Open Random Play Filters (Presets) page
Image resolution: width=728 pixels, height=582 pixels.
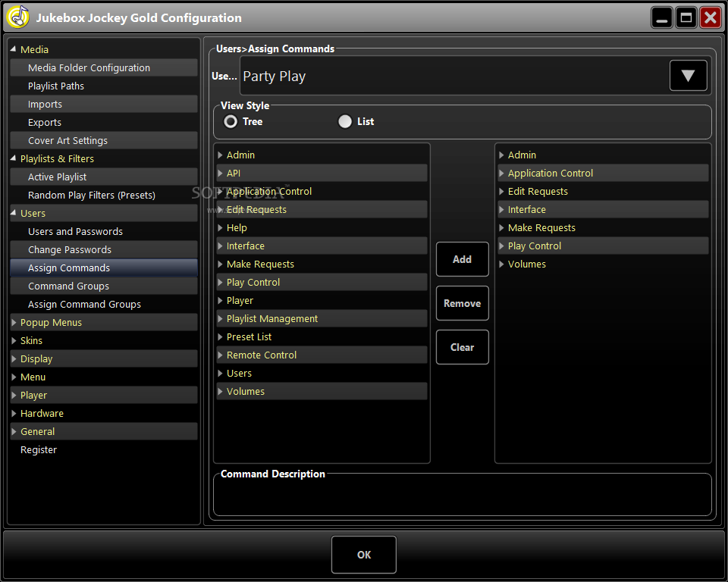tap(104, 195)
